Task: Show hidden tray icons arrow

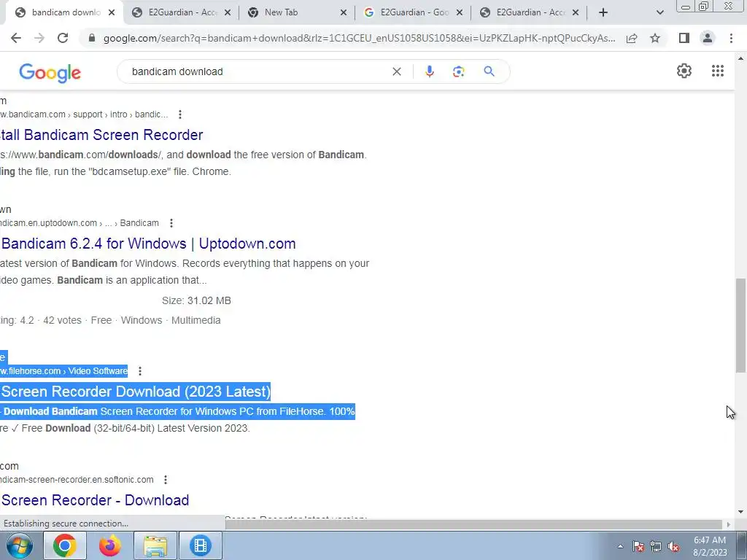Action: point(620,546)
